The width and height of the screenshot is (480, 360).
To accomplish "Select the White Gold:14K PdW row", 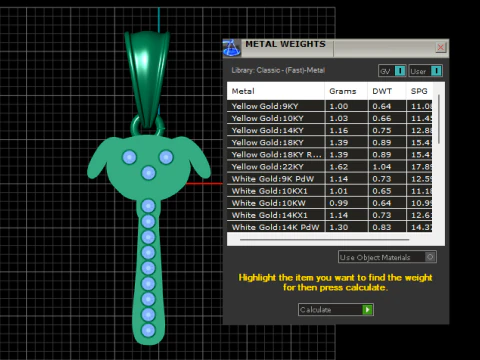I will coord(330,227).
